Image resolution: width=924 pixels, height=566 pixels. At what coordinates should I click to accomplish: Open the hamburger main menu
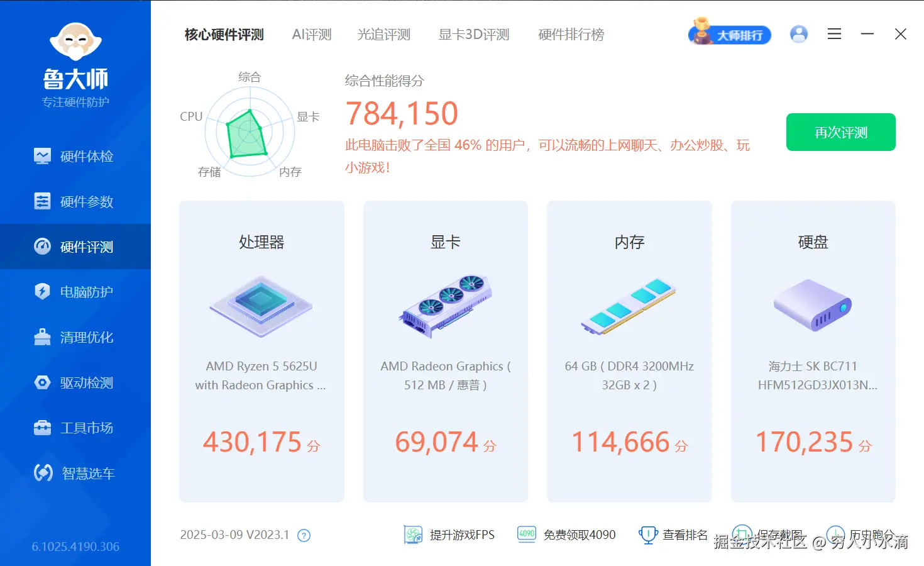(834, 34)
